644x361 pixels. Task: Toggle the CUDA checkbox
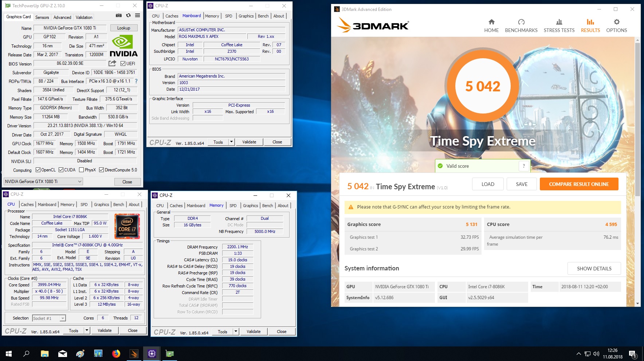[x=61, y=170]
